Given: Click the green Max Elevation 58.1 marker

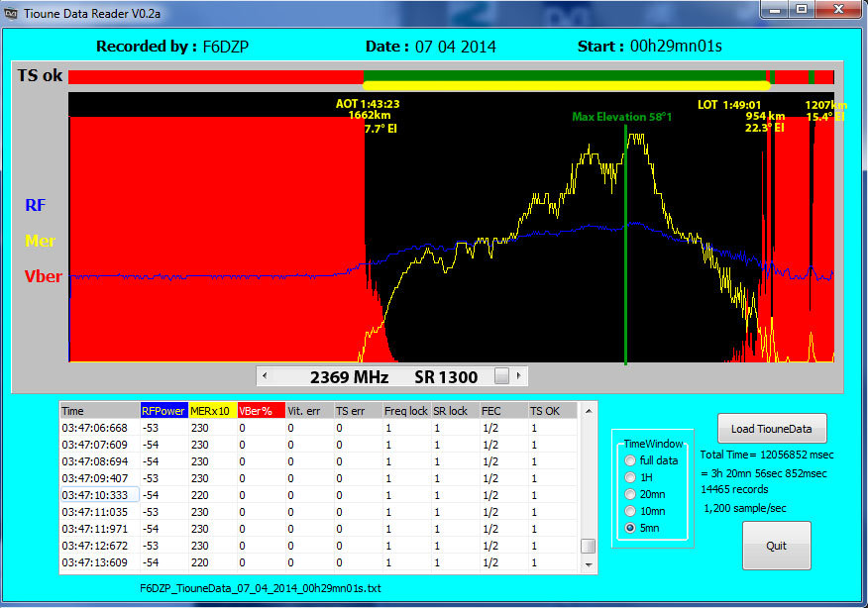Looking at the screenshot, I should coord(621,116).
